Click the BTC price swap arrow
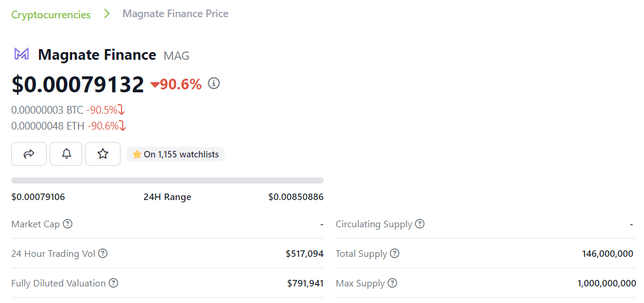This screenshot has width=644, height=303. (121, 110)
